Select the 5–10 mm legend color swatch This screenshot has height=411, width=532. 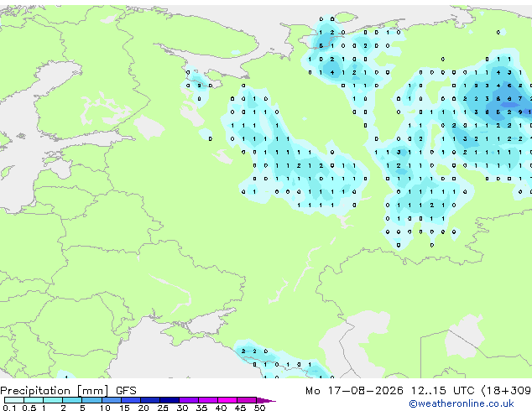tap(91, 400)
